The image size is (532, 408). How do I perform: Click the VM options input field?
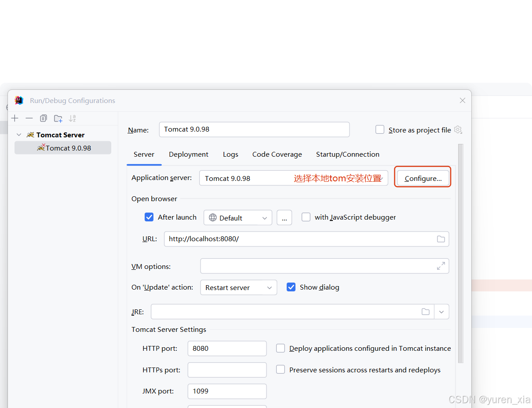(324, 266)
